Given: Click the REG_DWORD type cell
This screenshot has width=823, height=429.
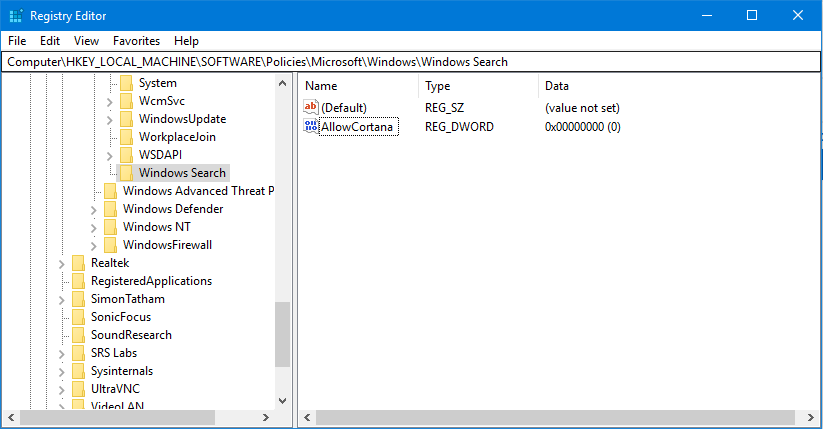Looking at the screenshot, I should click(x=459, y=127).
